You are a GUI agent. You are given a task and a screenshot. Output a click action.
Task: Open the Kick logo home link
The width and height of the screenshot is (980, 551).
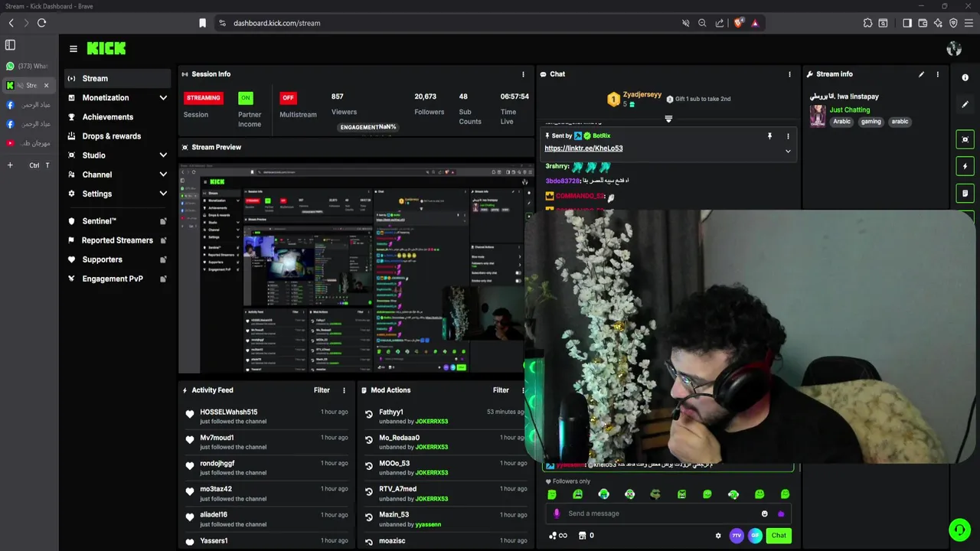(106, 48)
